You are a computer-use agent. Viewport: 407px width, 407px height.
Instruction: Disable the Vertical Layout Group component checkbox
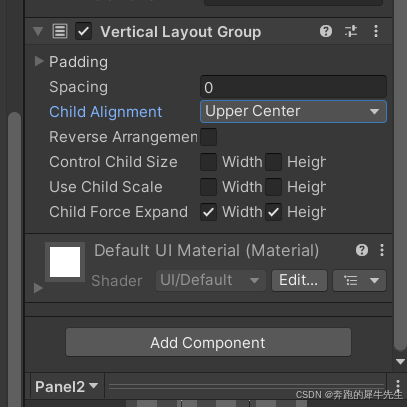coord(83,32)
